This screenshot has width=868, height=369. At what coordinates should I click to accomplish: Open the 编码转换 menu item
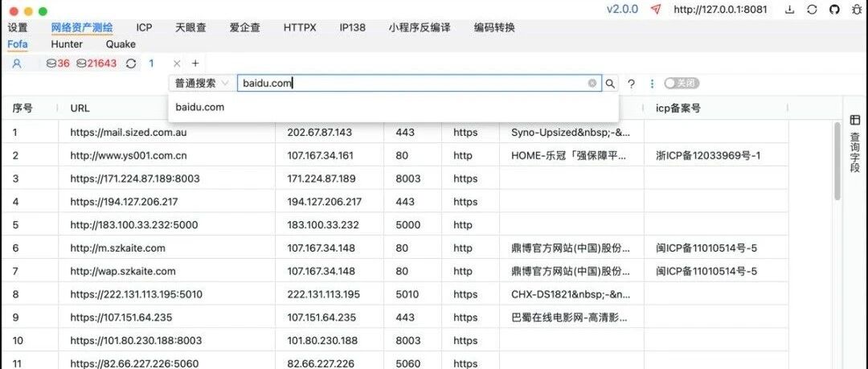[494, 27]
